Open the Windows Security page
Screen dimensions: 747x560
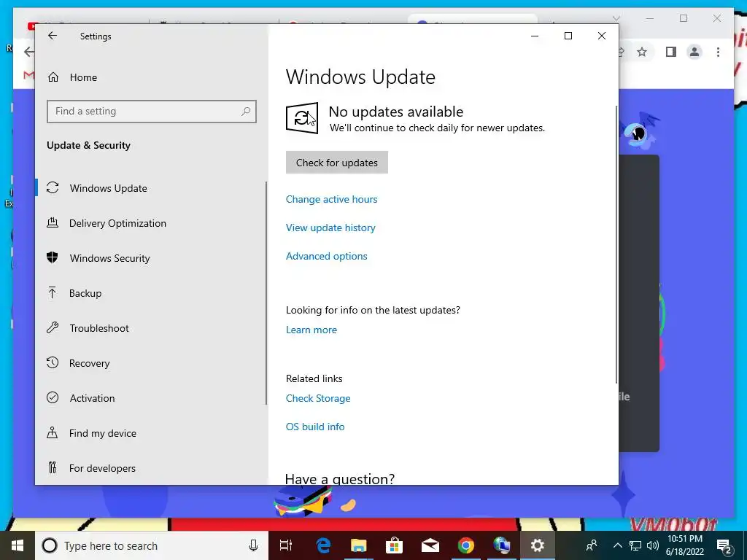109,258
